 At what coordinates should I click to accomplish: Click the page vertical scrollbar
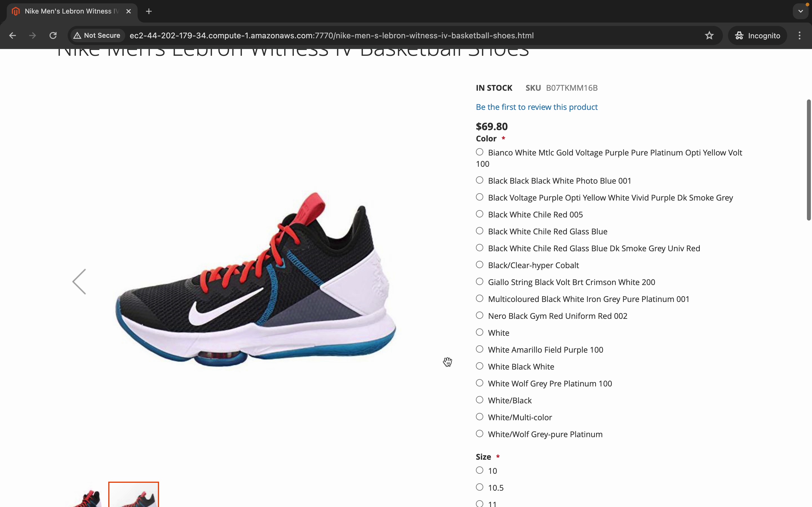[809, 160]
